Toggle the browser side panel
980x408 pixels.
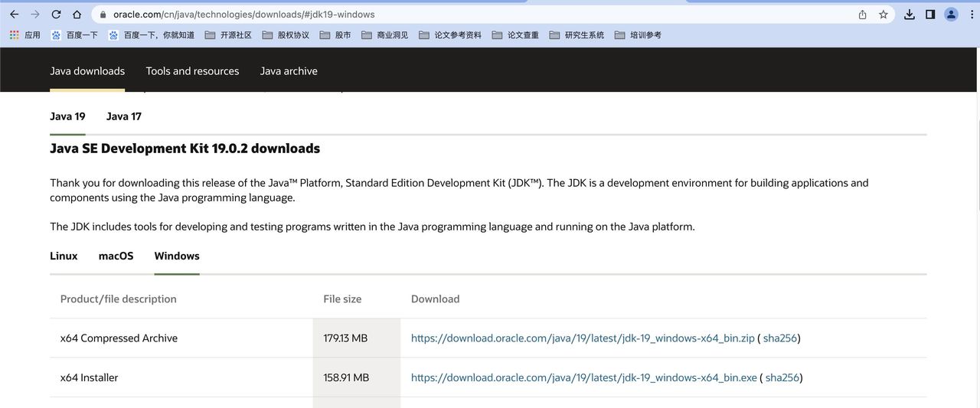tap(930, 15)
